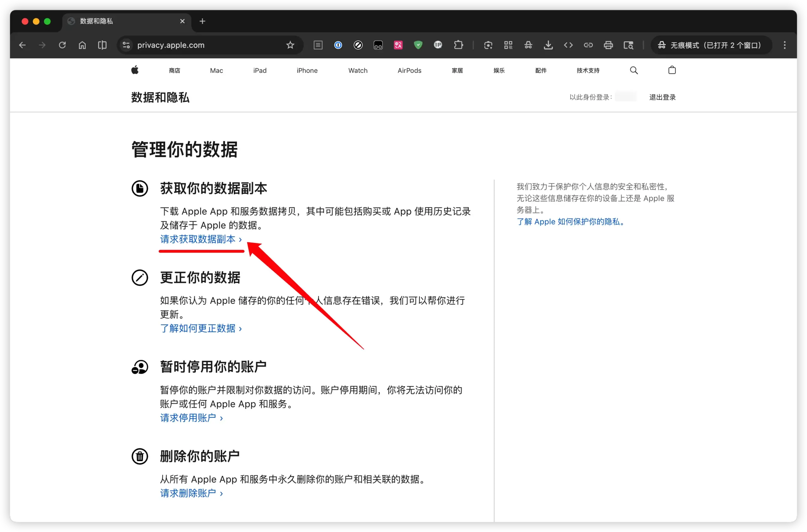807x532 pixels.
Task: Open the screenshot capture tool icon
Action: coord(488,45)
